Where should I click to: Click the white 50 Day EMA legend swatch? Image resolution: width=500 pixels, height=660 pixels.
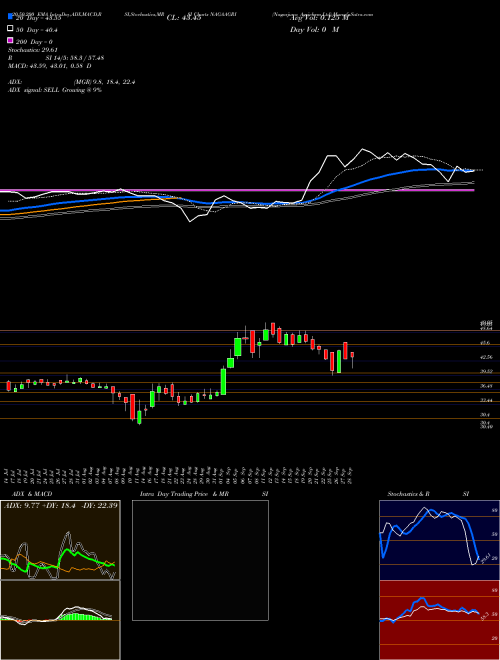[10, 29]
